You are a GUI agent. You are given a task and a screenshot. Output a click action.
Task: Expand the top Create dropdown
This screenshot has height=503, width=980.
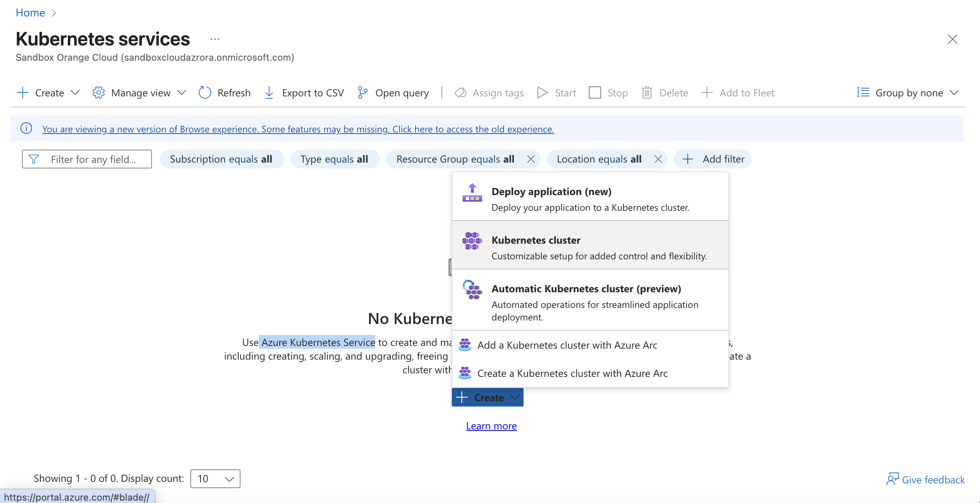tap(75, 93)
